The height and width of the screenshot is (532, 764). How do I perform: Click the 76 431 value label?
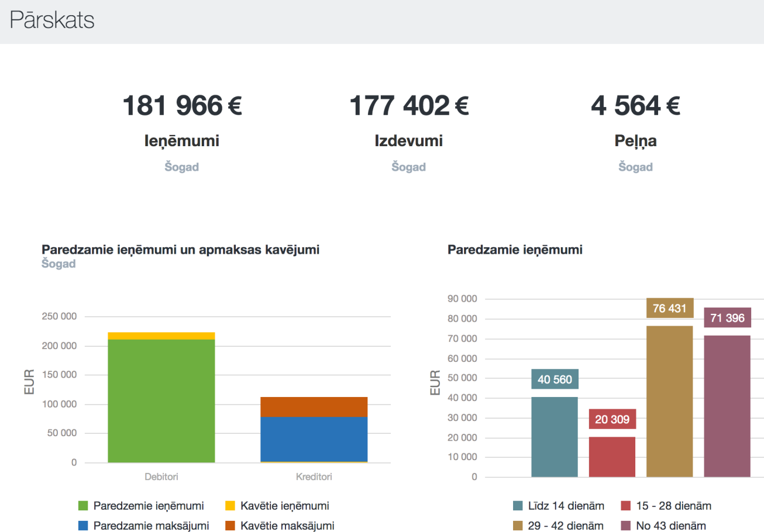[670, 308]
